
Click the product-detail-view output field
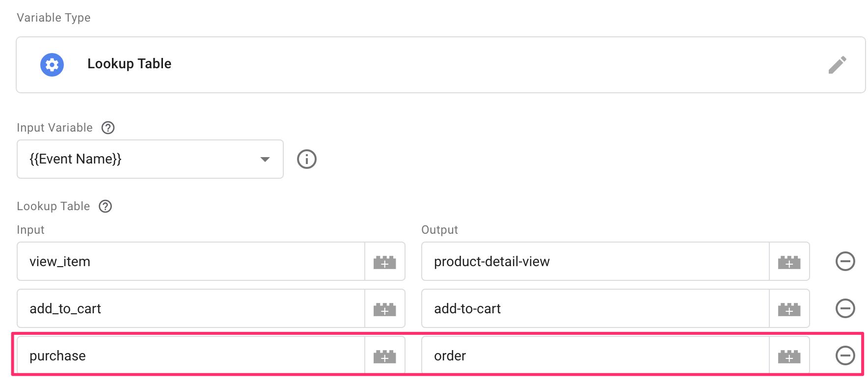pyautogui.click(x=596, y=262)
